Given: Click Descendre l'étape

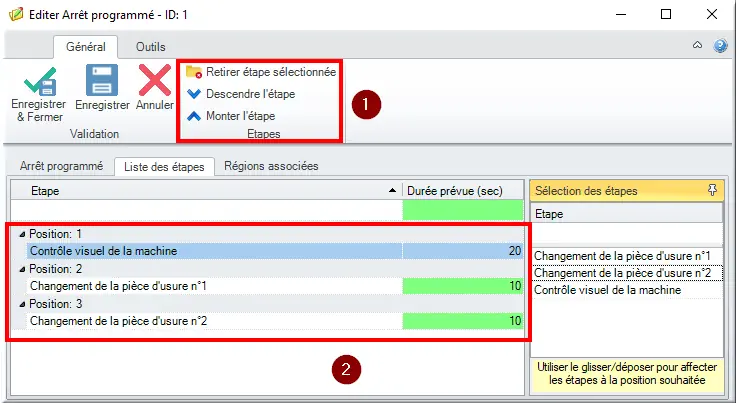Looking at the screenshot, I should point(241,94).
